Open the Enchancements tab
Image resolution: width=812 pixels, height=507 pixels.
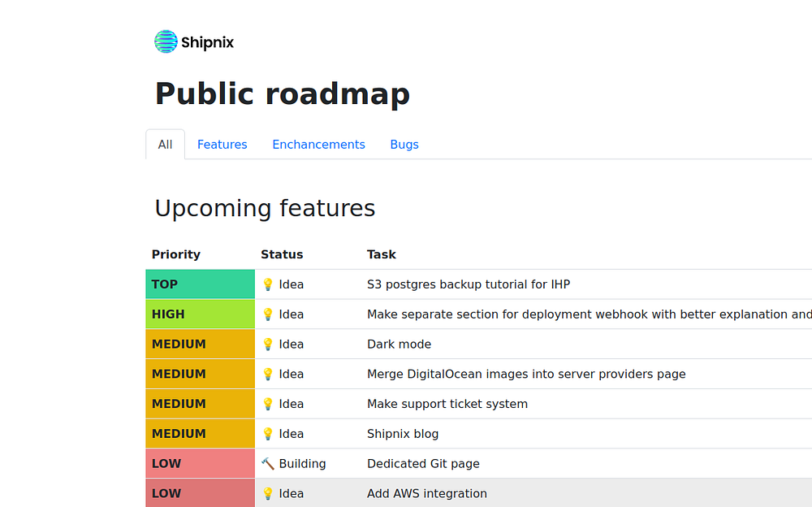[318, 145]
